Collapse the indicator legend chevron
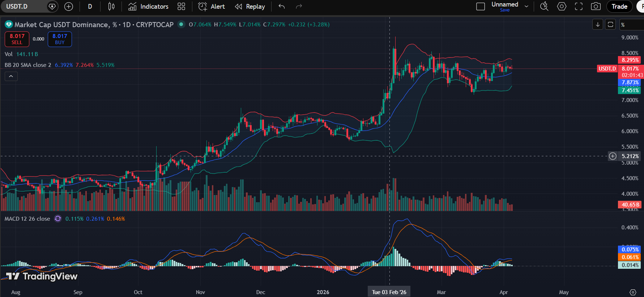 11,76
